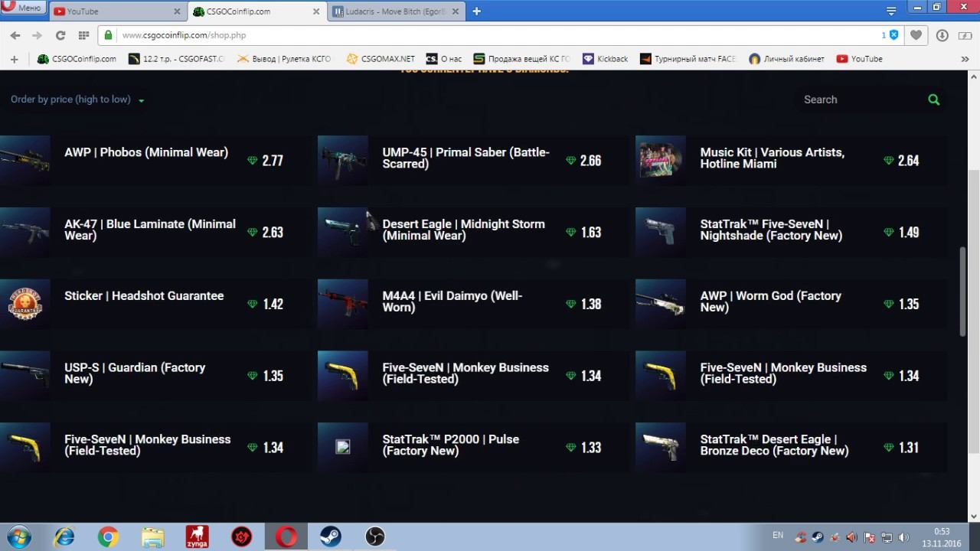Open the CSGOMAX.NET bookmark
Viewport: 980px width, 551px height.
[381, 59]
